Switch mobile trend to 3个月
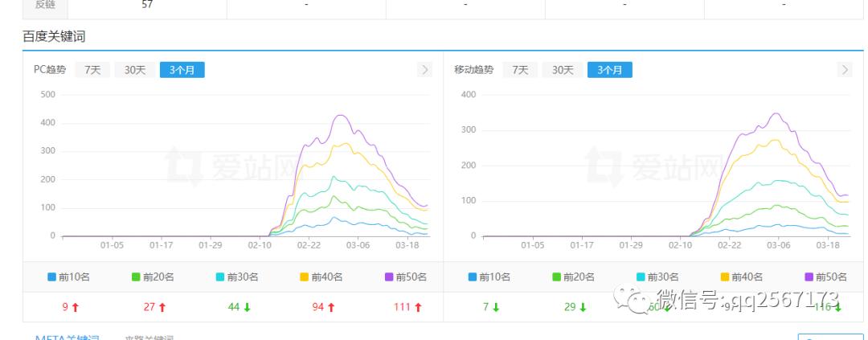 pyautogui.click(x=609, y=70)
